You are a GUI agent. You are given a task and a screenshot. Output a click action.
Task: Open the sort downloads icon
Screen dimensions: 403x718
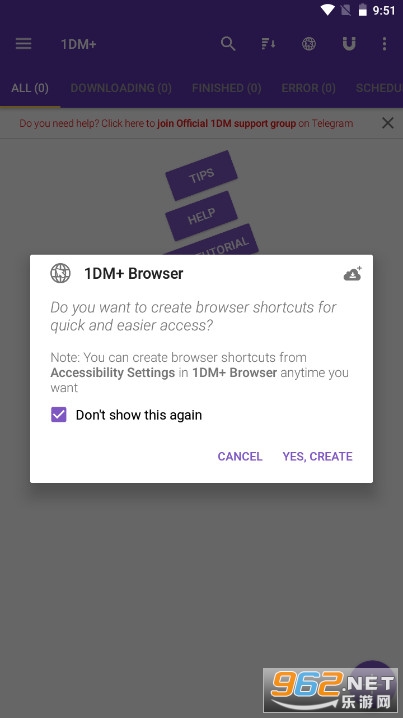point(268,44)
